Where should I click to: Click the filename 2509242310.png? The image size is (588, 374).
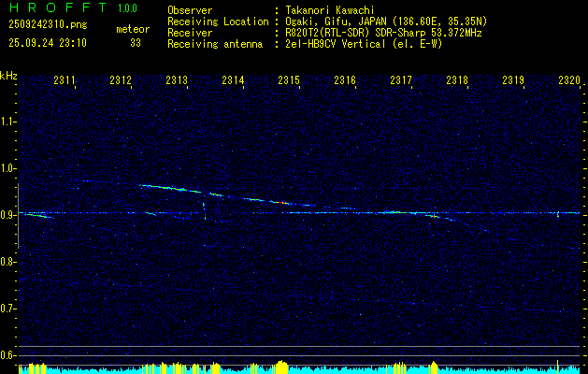point(48,24)
